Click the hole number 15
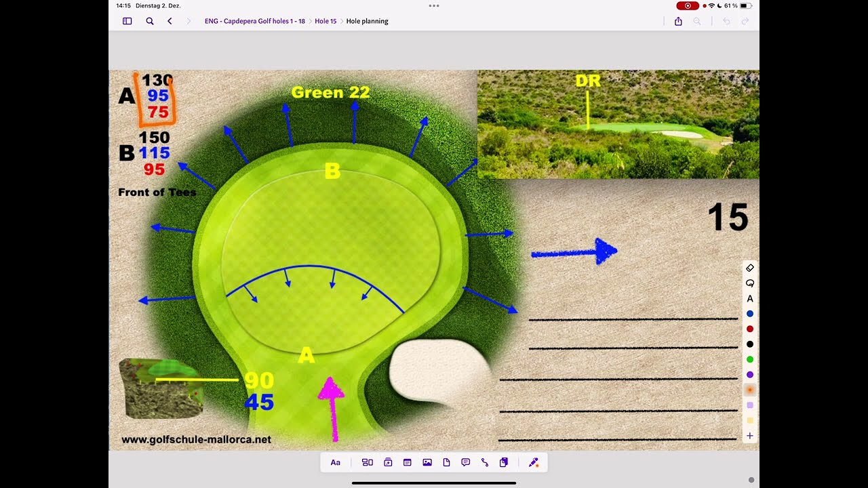 pos(728,218)
